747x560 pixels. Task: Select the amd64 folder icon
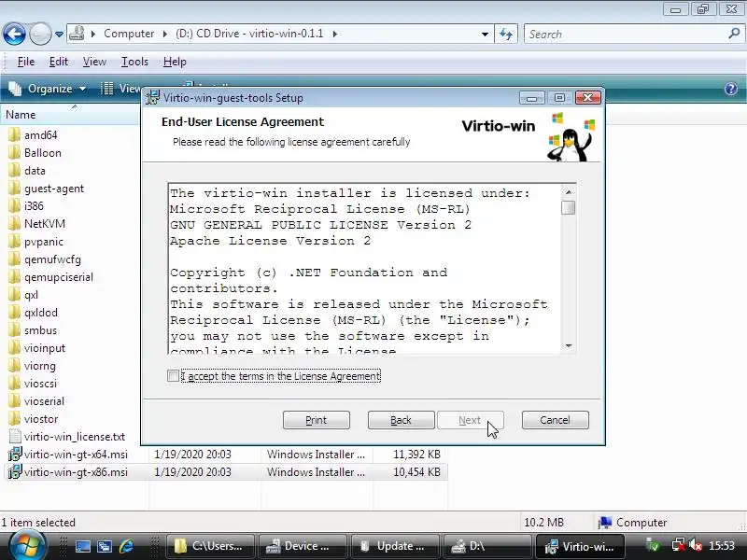(15, 134)
